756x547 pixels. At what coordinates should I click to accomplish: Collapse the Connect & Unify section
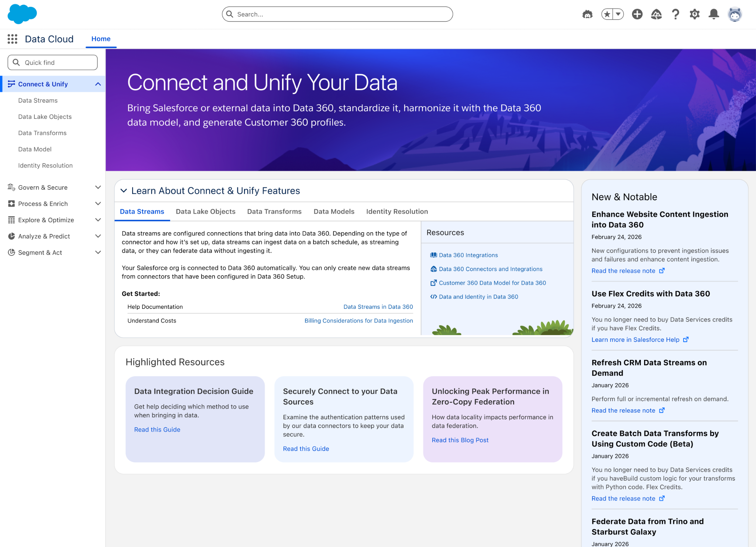tap(98, 84)
